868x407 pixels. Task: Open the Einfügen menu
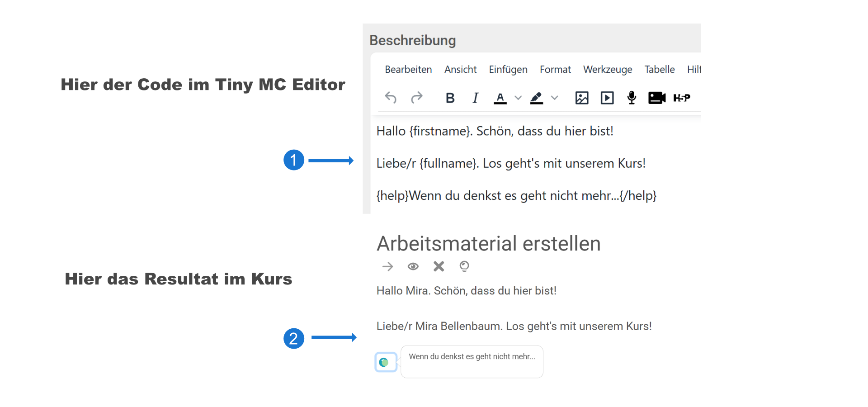click(508, 69)
